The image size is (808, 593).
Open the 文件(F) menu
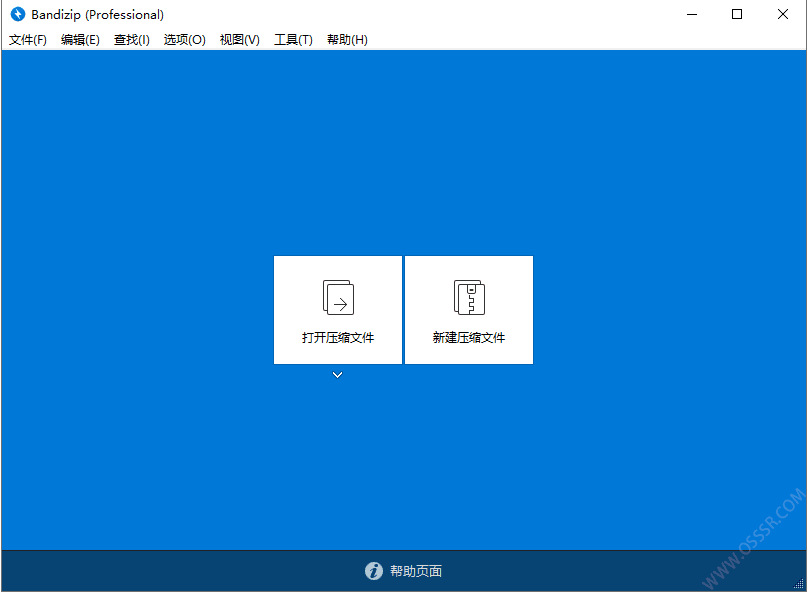[28, 40]
